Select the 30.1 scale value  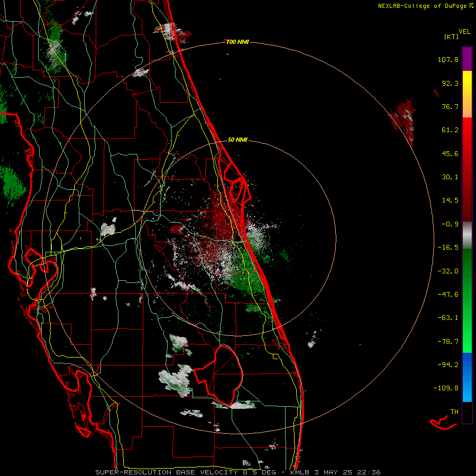click(450, 177)
